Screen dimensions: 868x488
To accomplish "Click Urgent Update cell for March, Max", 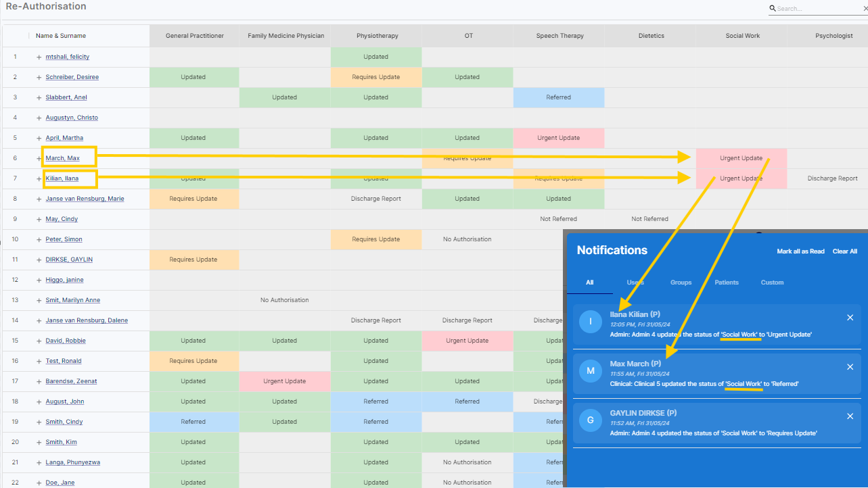I will click(x=741, y=158).
